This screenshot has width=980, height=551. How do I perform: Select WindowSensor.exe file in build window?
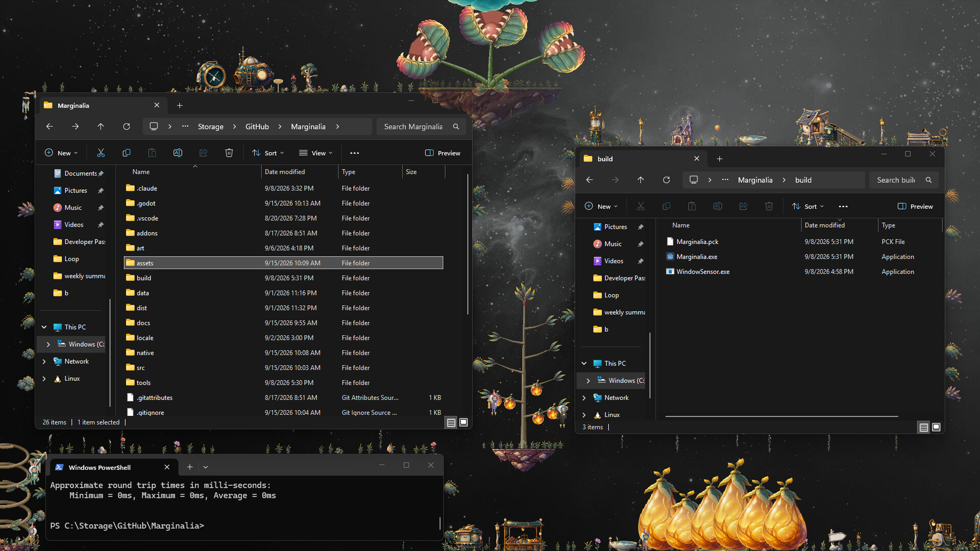[703, 271]
